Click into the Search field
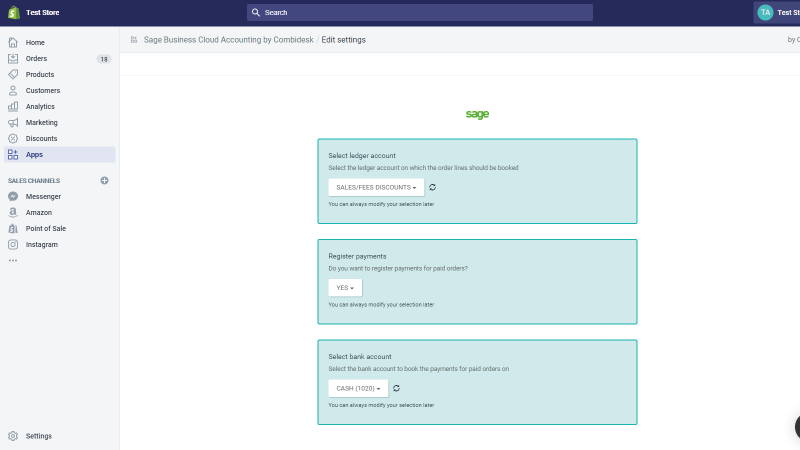The width and height of the screenshot is (800, 450). coord(420,12)
